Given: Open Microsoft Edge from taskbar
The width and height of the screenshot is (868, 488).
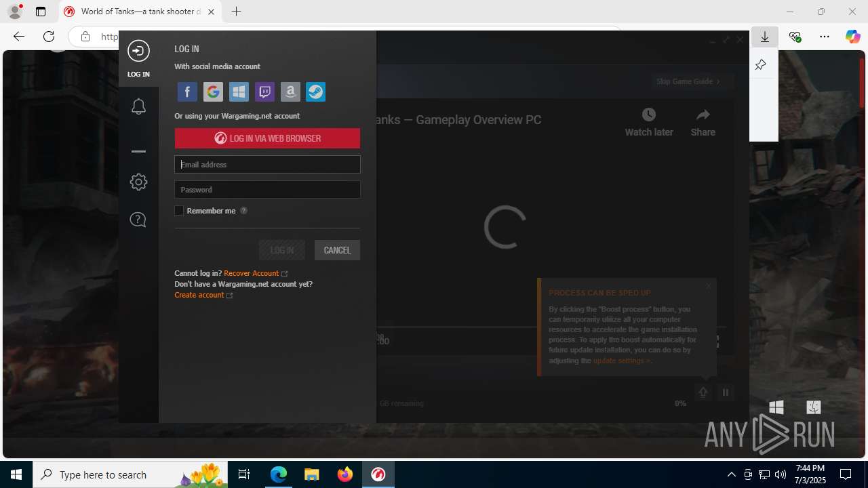Looking at the screenshot, I should 279,474.
